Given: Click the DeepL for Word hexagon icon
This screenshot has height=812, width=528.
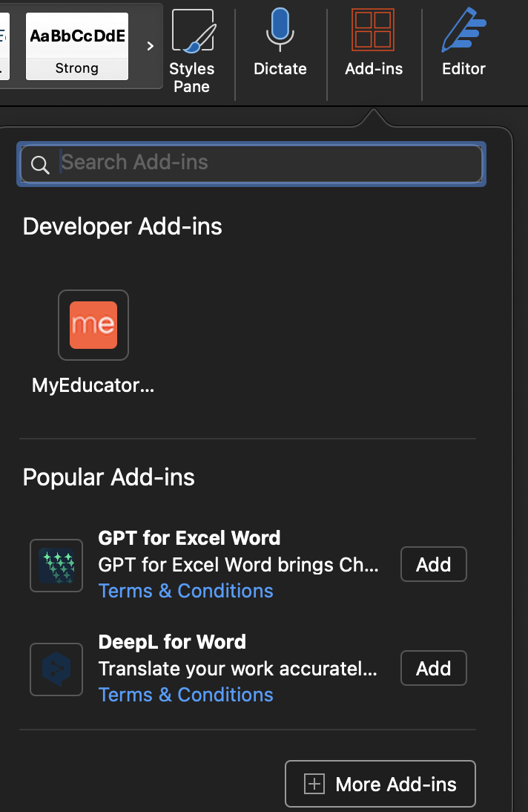Looking at the screenshot, I should [x=56, y=669].
